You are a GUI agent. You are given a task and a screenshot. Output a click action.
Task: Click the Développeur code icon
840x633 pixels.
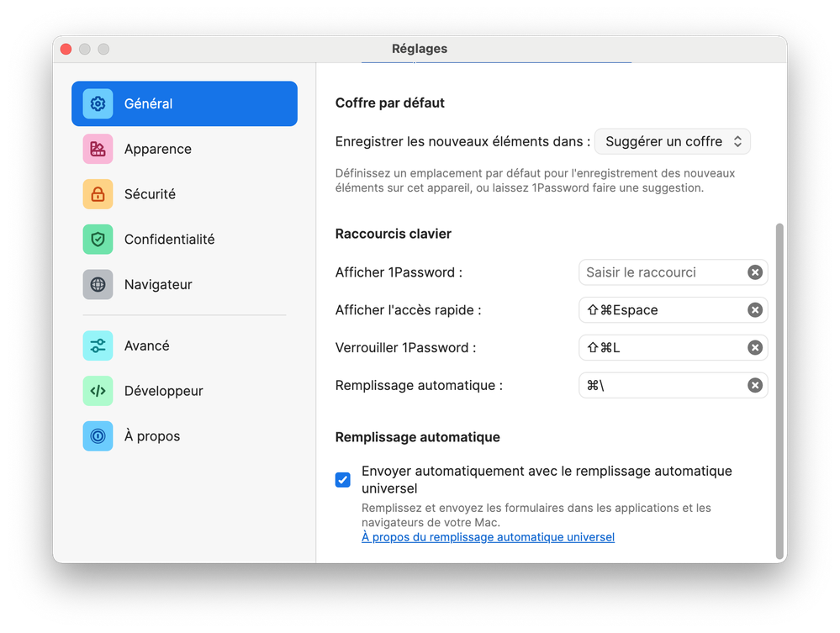click(98, 391)
